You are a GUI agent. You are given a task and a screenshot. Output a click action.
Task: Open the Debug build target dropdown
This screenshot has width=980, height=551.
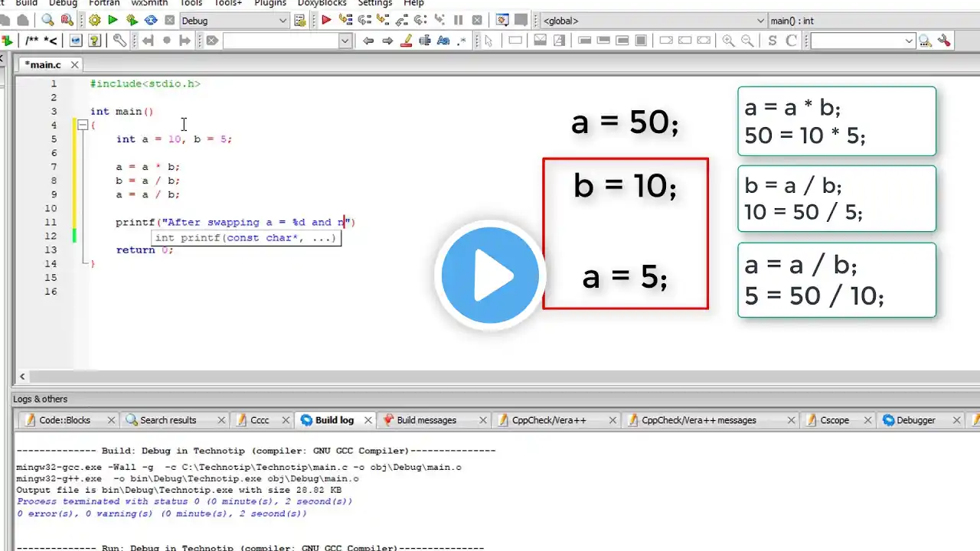[x=283, y=21]
